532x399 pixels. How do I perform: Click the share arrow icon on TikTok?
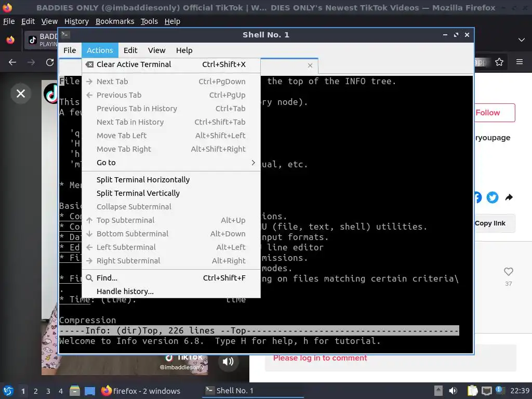pyautogui.click(x=509, y=197)
